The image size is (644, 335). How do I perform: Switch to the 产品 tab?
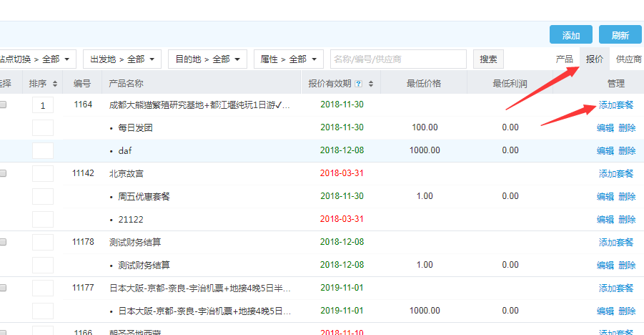565,59
